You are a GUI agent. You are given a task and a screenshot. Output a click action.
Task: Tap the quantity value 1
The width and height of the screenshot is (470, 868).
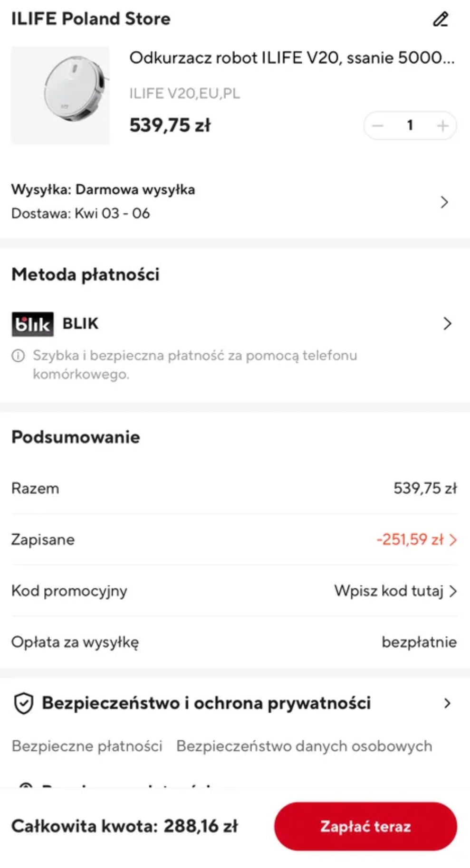[410, 126]
